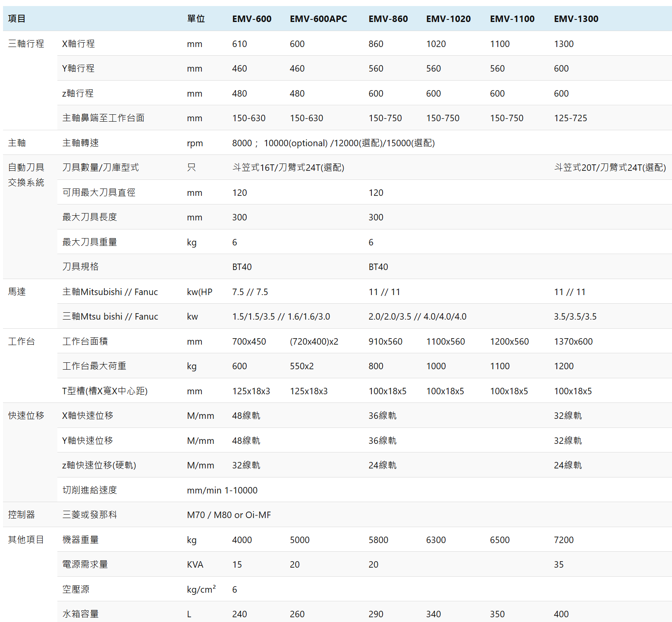Click the 最大刀具重量 row label
The height and width of the screenshot is (622, 672).
pyautogui.click(x=90, y=242)
